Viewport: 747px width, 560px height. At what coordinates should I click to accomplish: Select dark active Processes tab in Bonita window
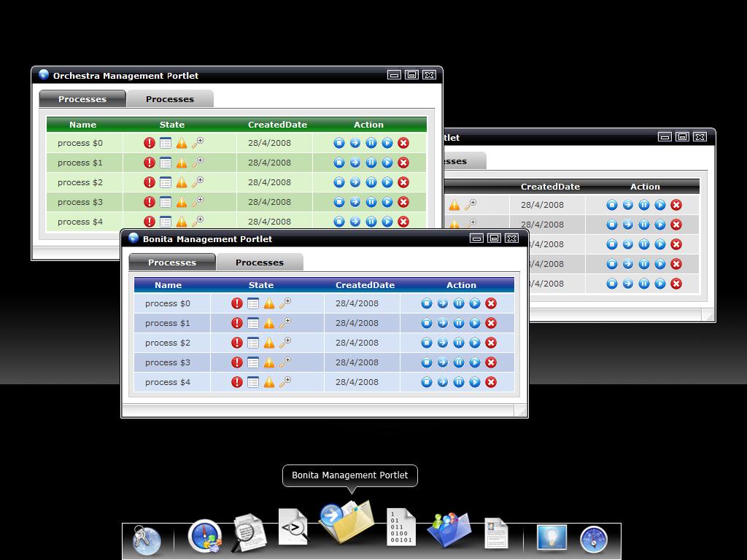172,262
